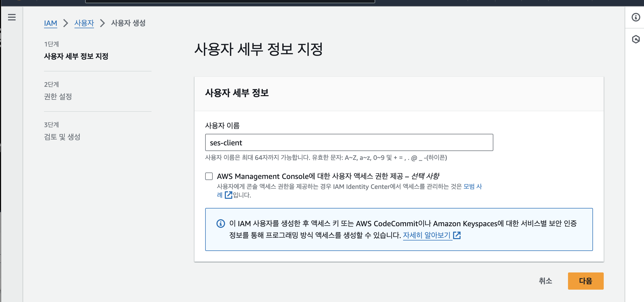Go to the IAM breadcrumb link
The image size is (644, 302).
pyautogui.click(x=50, y=23)
